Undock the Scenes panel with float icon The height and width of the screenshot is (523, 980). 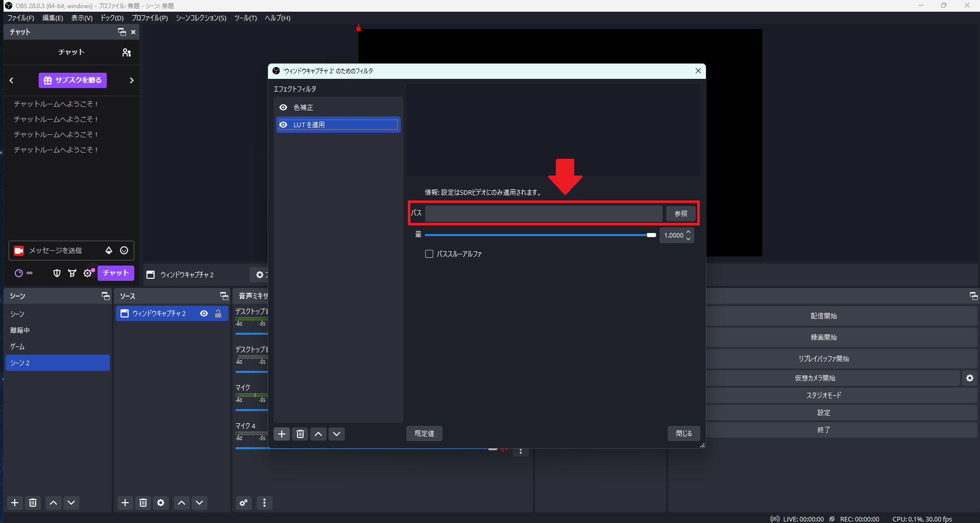tap(105, 296)
